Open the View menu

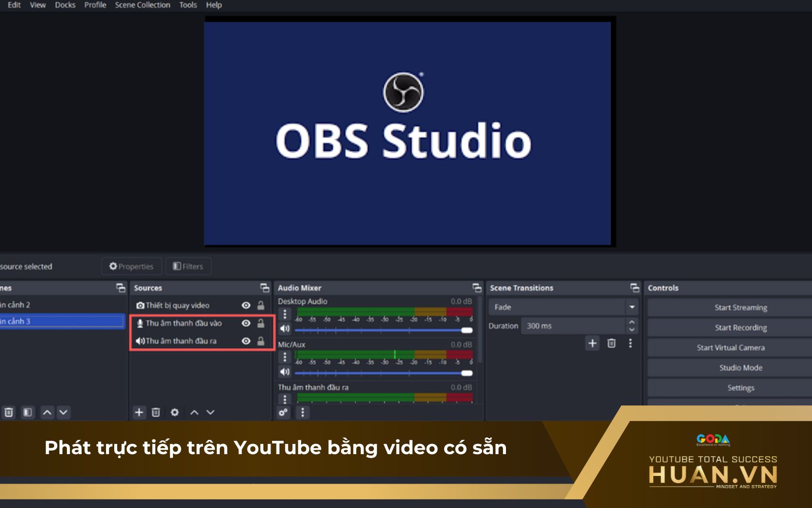coord(38,5)
